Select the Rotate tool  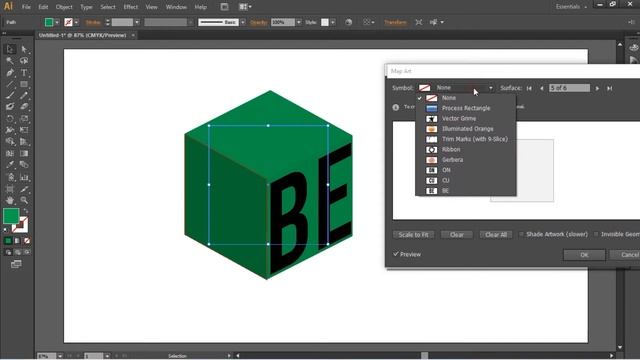coord(10,118)
